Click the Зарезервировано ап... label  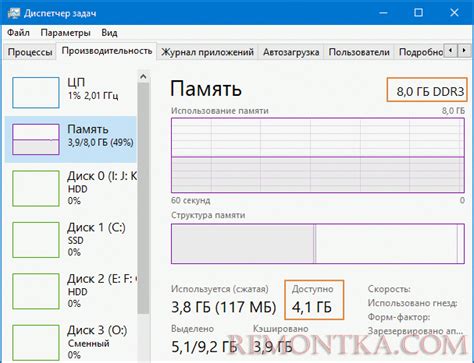pos(415,331)
